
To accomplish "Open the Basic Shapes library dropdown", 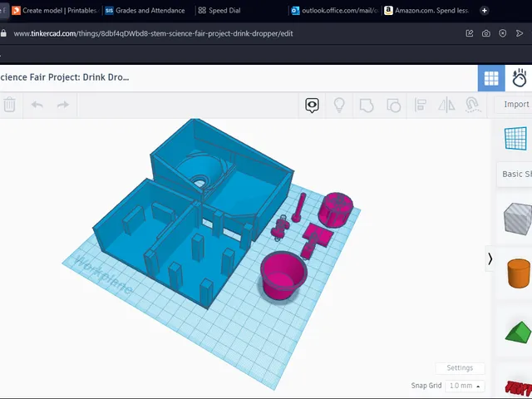I will click(515, 174).
